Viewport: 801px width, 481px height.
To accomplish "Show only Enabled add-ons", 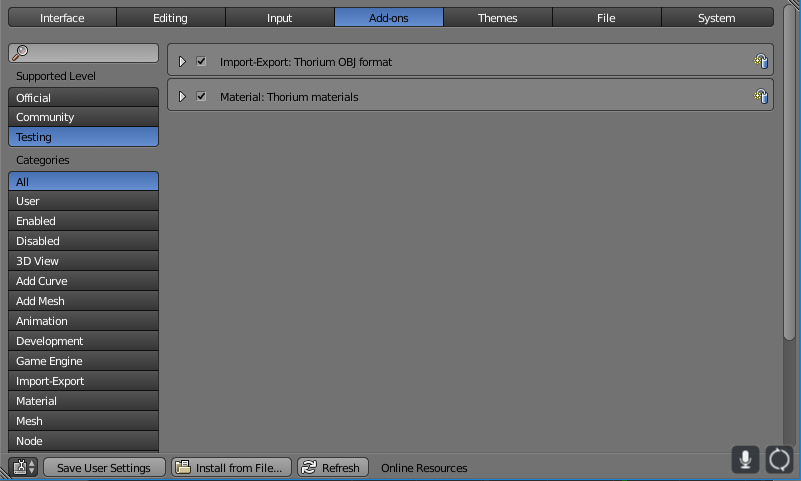I will (x=83, y=221).
